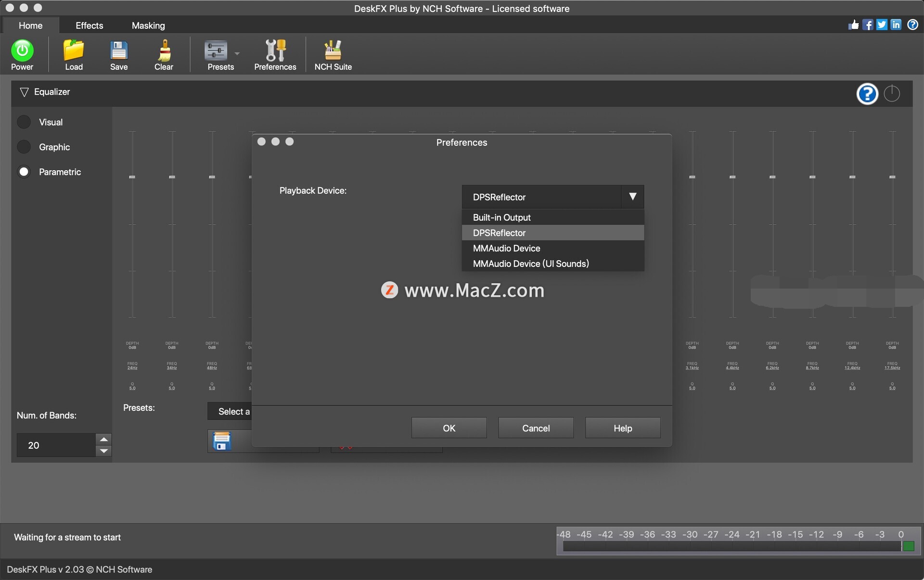924x580 pixels.
Task: Click the Clear icon
Action: 164,55
